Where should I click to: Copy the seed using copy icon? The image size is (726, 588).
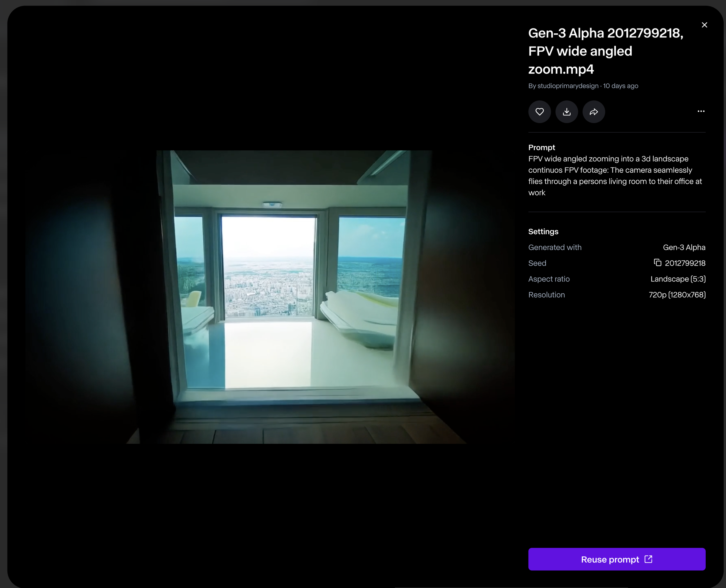coord(657,263)
